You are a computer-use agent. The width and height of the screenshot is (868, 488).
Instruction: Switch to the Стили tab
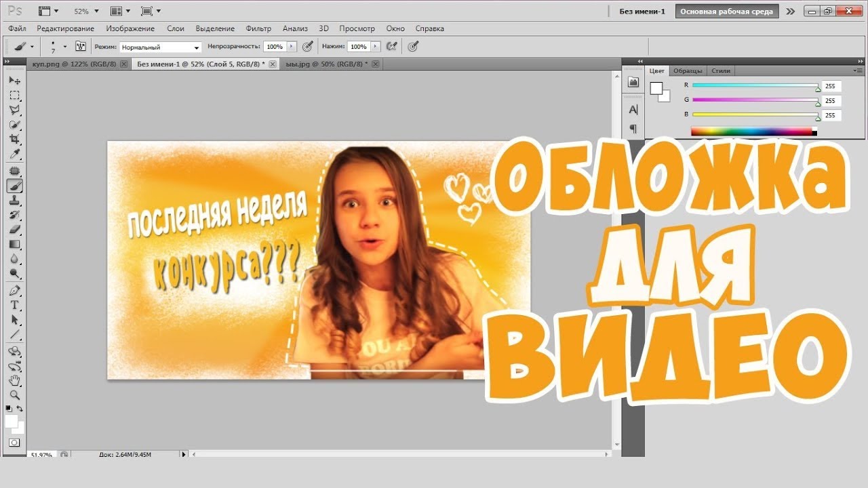pos(721,70)
